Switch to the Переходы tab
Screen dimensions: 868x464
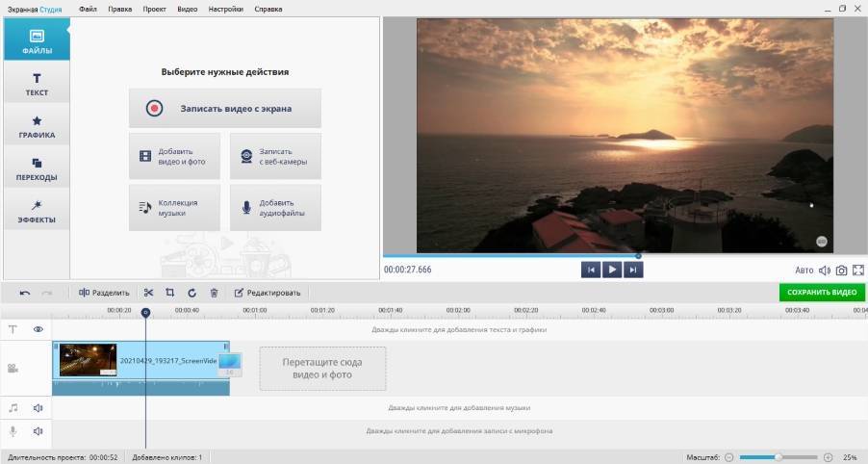(x=36, y=169)
